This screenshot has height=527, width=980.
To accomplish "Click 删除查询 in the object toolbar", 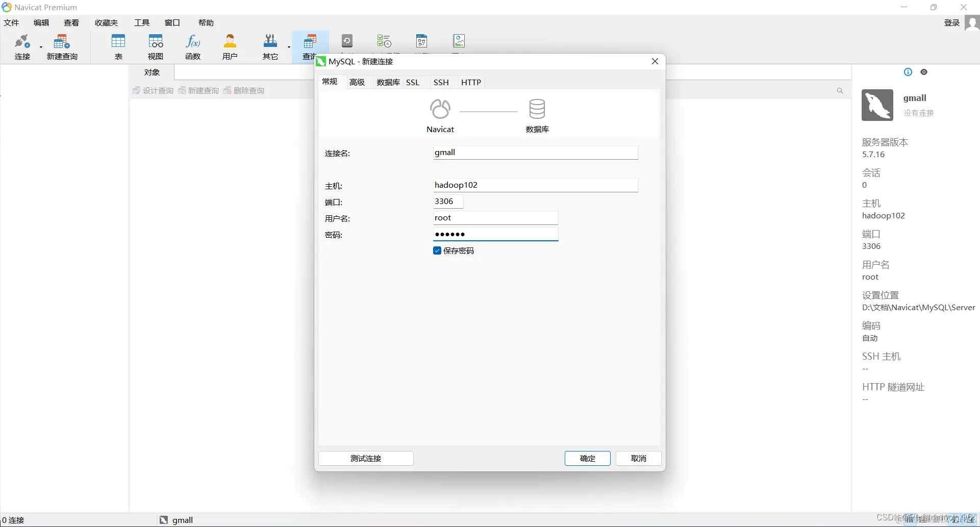I will [244, 90].
